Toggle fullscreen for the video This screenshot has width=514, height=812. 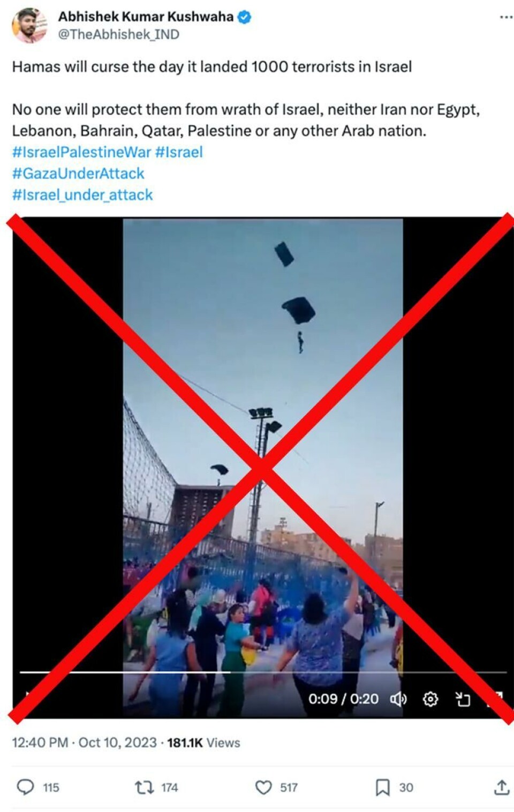click(495, 698)
